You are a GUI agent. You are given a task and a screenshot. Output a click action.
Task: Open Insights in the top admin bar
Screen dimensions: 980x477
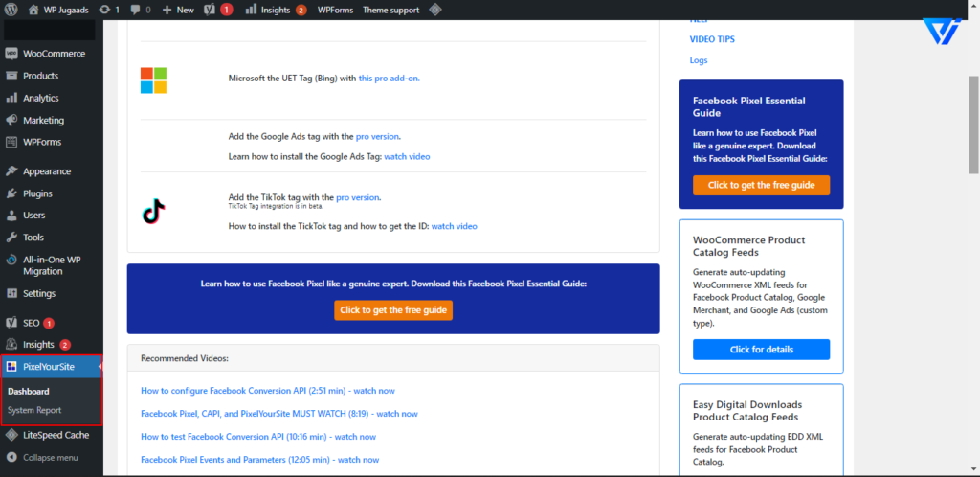point(276,10)
